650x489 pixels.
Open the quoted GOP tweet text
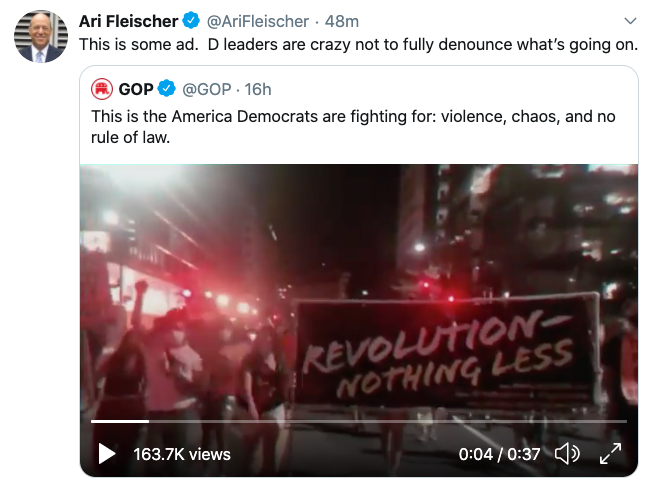pos(353,127)
